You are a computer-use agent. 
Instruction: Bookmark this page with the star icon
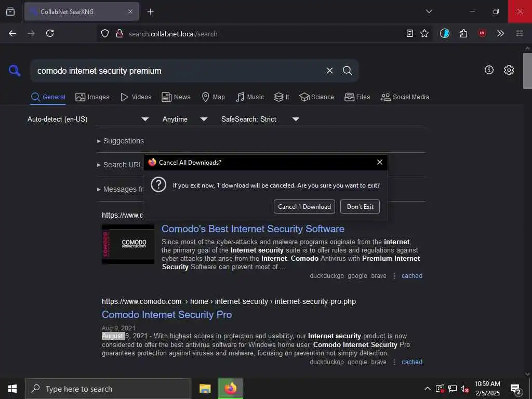coord(424,33)
